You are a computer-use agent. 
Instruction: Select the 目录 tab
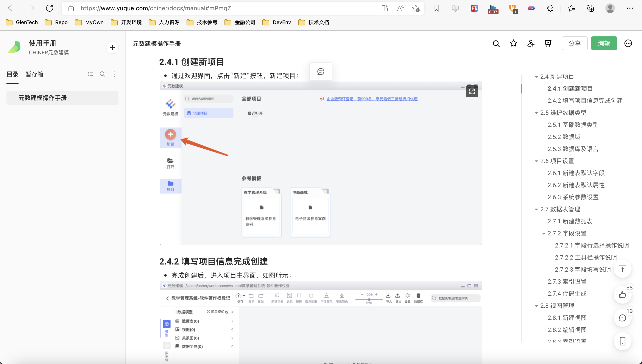[12, 74]
